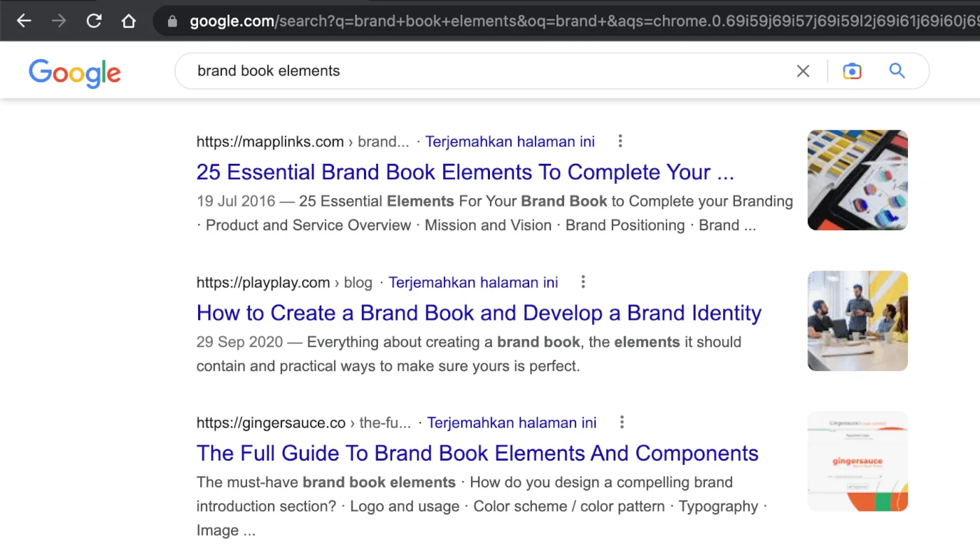Clear the search query with the X
This screenshot has height=560, width=980.
[x=802, y=70]
